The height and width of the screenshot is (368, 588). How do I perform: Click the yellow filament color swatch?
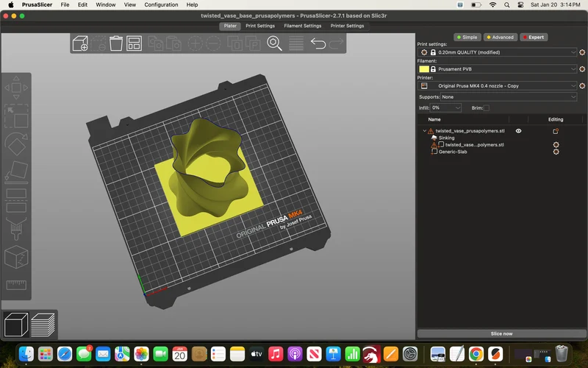424,69
